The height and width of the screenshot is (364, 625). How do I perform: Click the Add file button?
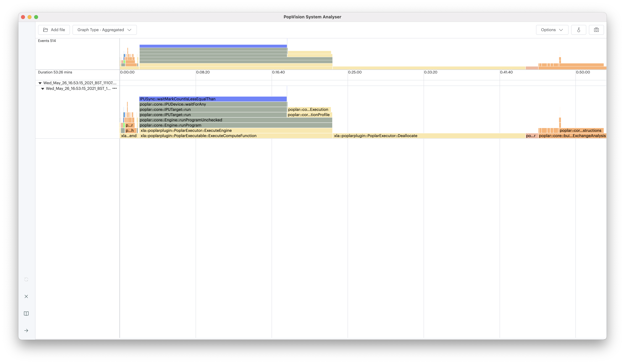point(54,30)
